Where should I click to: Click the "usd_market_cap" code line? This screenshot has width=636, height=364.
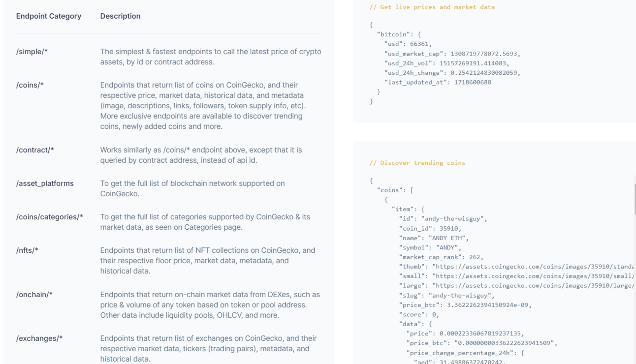click(452, 54)
